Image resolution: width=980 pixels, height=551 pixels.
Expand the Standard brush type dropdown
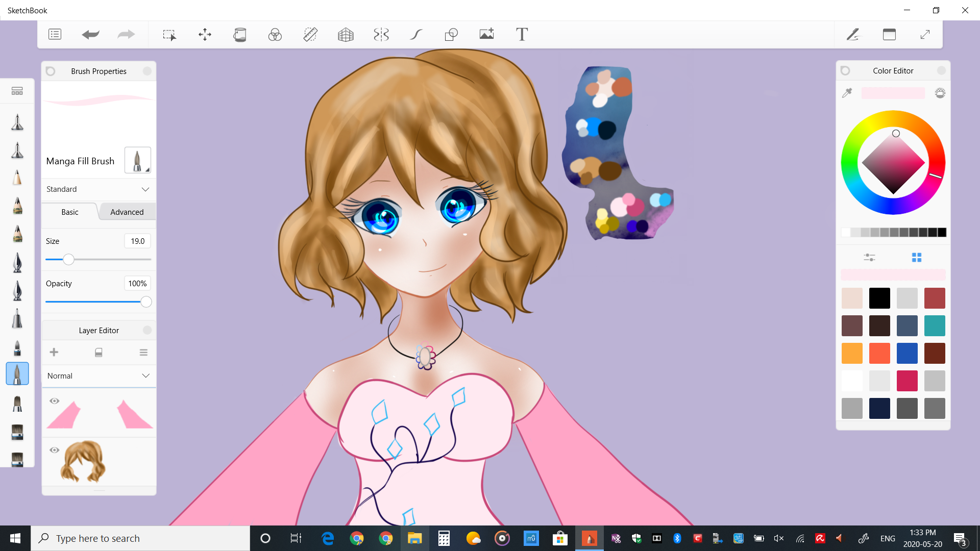click(99, 189)
